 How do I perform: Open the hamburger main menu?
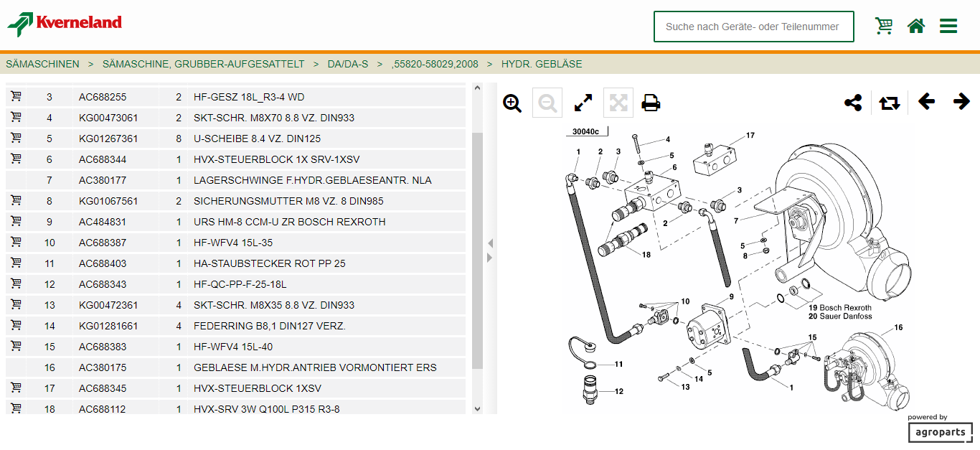click(x=948, y=27)
